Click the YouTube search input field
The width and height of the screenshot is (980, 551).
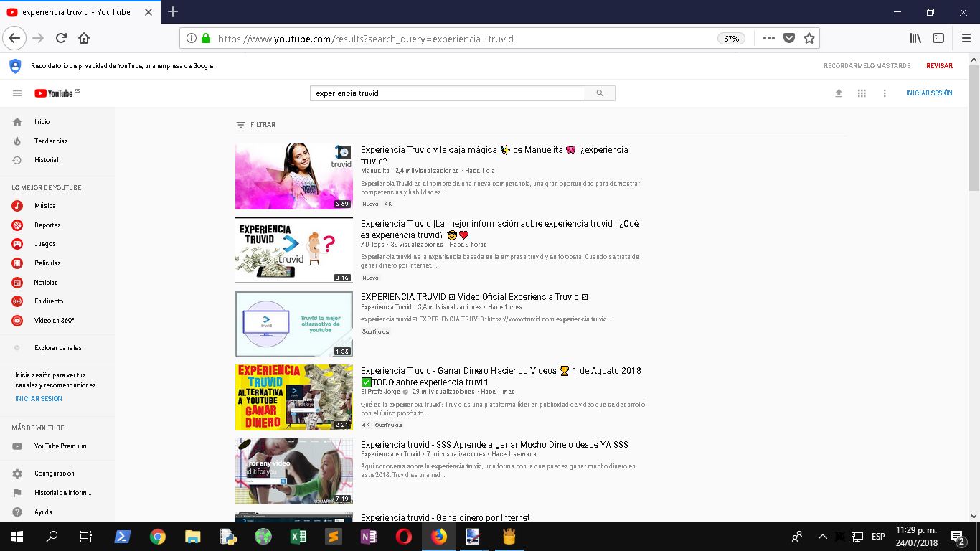click(x=448, y=93)
